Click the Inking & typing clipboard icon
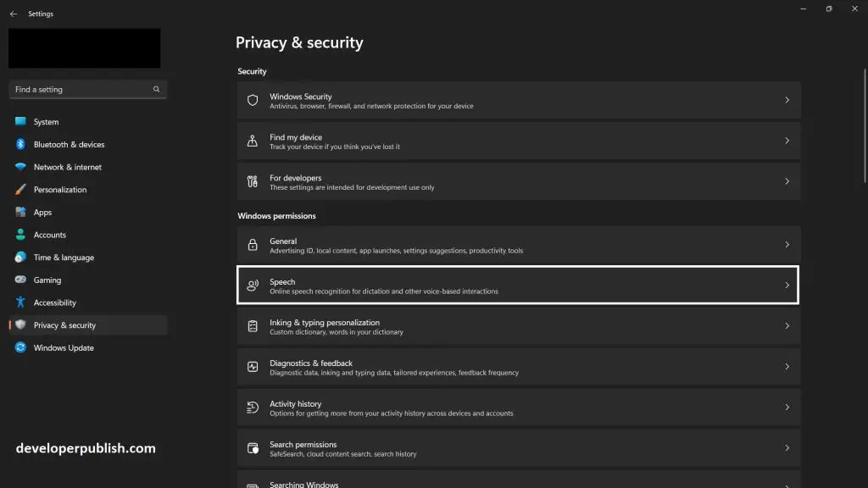The width and height of the screenshot is (868, 488). click(x=253, y=326)
